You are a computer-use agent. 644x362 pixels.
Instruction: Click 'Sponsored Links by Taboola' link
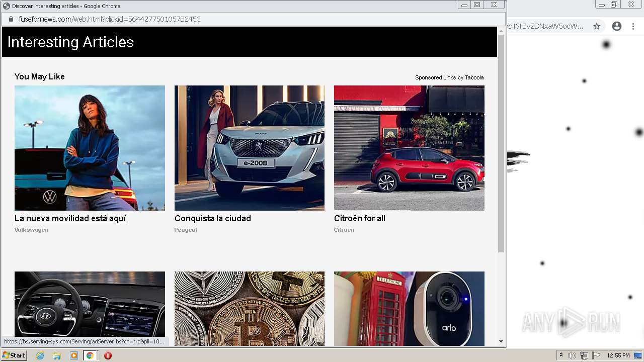[x=449, y=77]
